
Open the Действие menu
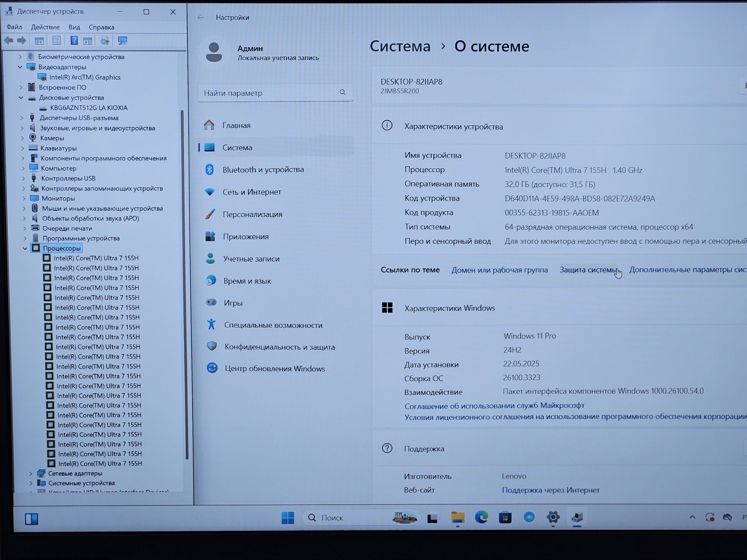(x=45, y=27)
